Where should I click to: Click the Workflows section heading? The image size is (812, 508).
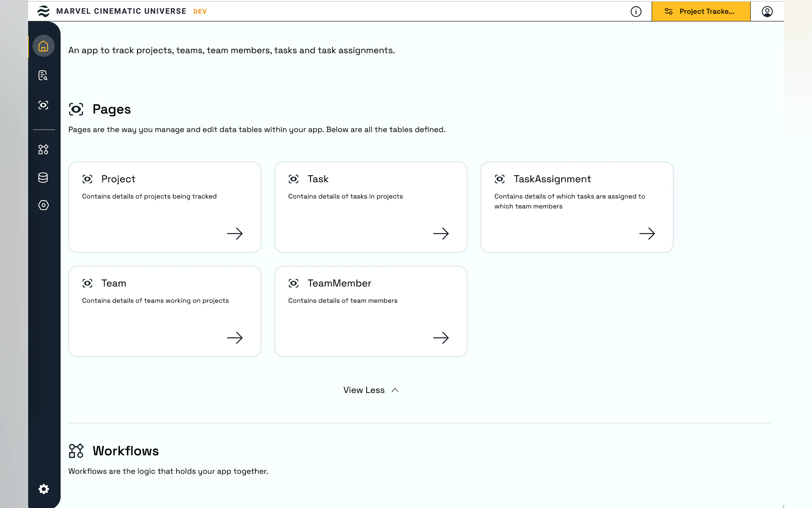(126, 451)
